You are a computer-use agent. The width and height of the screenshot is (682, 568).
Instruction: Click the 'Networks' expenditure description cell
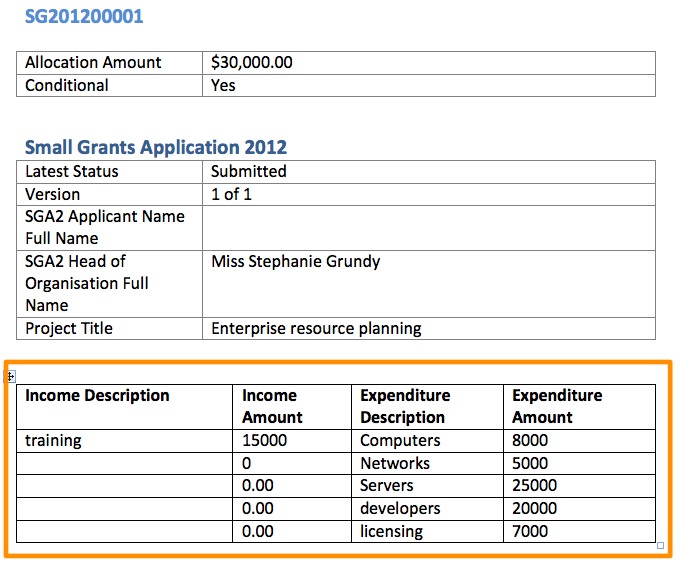[x=395, y=463]
